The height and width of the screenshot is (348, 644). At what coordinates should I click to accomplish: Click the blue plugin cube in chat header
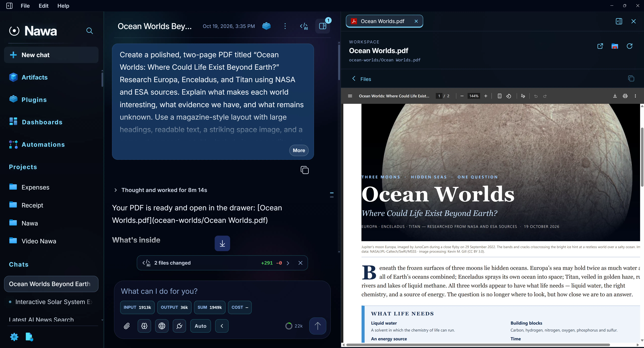pyautogui.click(x=266, y=26)
